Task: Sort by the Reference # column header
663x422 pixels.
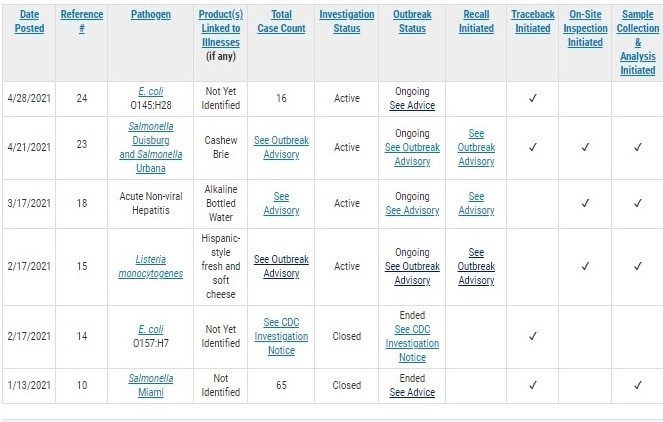Action: click(82, 22)
